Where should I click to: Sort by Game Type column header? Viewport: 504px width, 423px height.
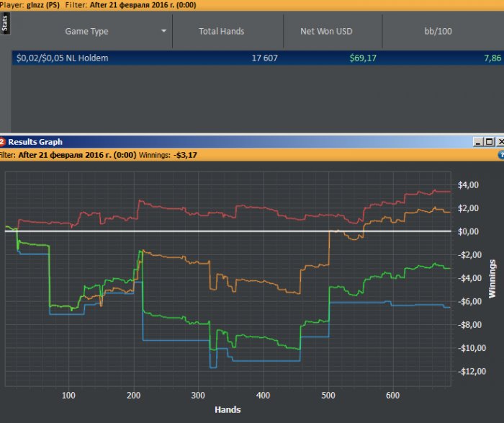(86, 32)
